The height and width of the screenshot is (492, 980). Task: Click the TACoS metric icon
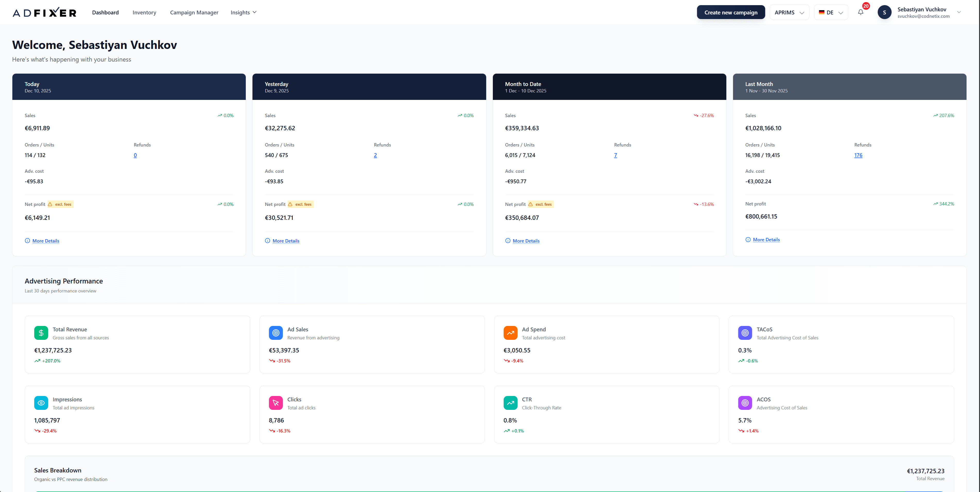(x=745, y=333)
